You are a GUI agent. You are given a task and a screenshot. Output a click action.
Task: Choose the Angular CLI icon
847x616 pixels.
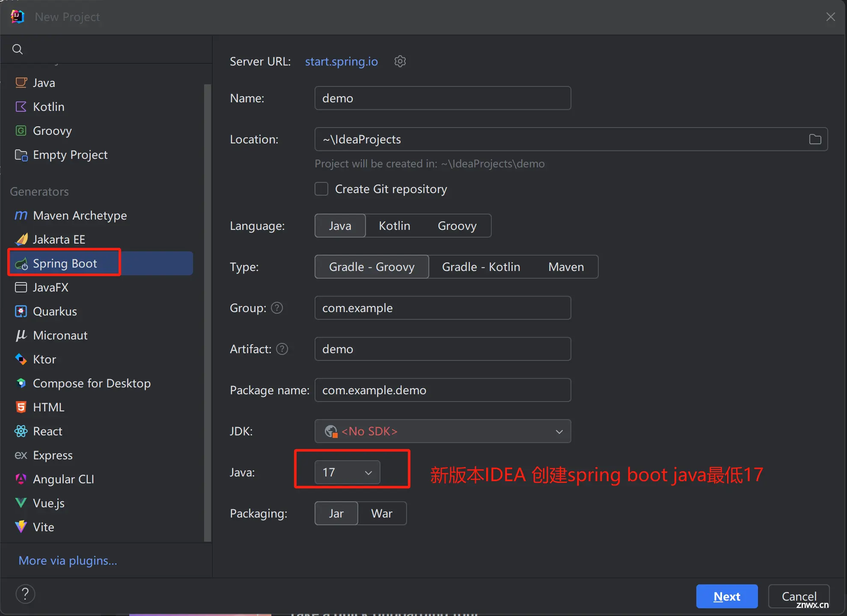tap(21, 479)
